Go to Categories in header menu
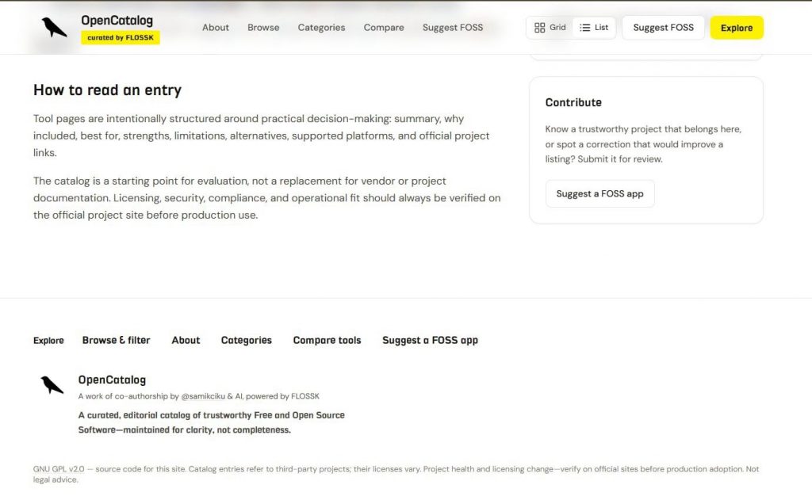This screenshot has width=812, height=504. [321, 28]
